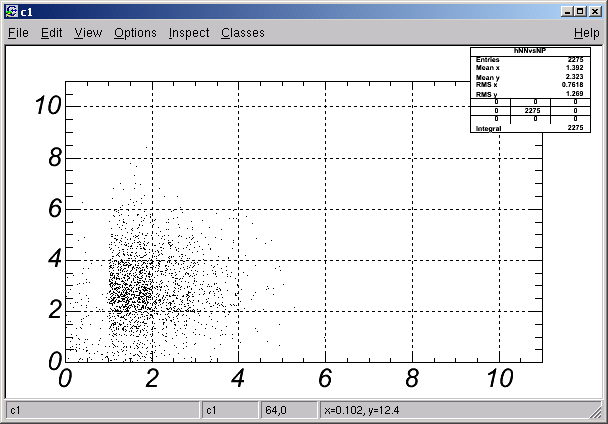Click the dense scatter cluster in plot

pyautogui.click(x=130, y=289)
